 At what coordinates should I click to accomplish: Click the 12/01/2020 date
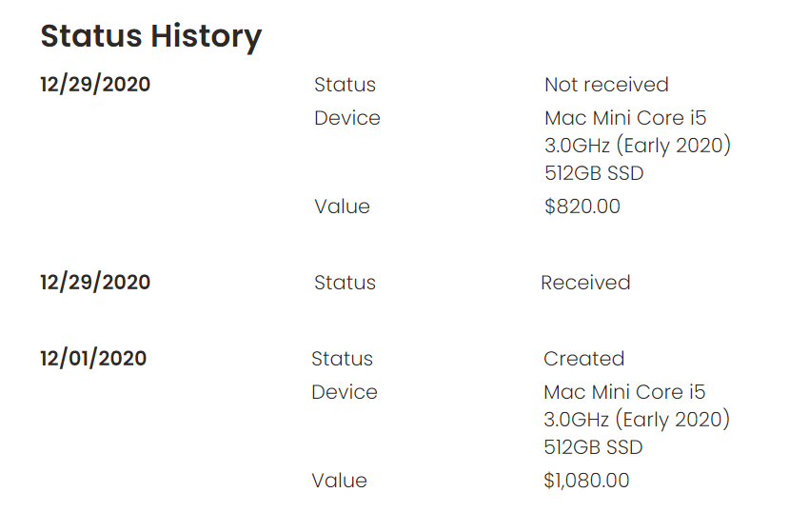tap(93, 359)
